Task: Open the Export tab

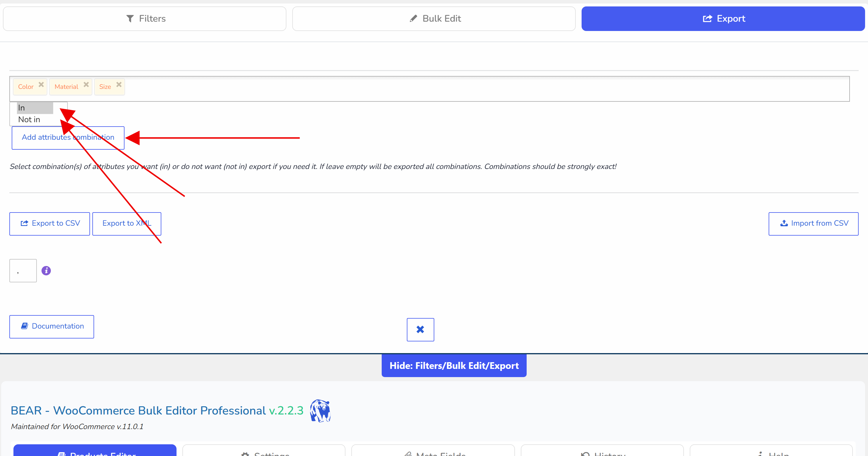Action: point(723,19)
